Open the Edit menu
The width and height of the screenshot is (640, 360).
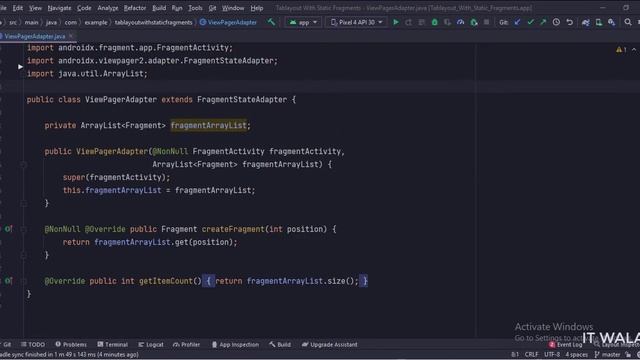tap(18, 8)
